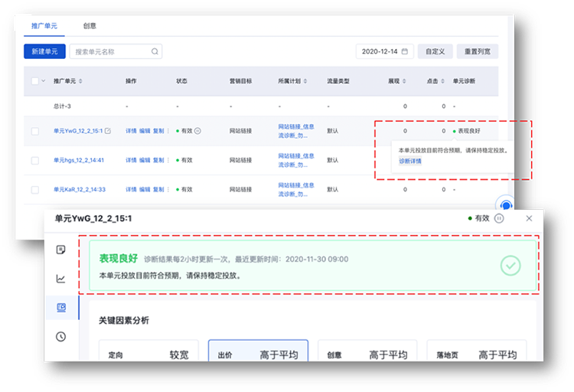Screen dimensions: 574x392
Task: Switch to the 创意 tab
Action: coord(90,26)
